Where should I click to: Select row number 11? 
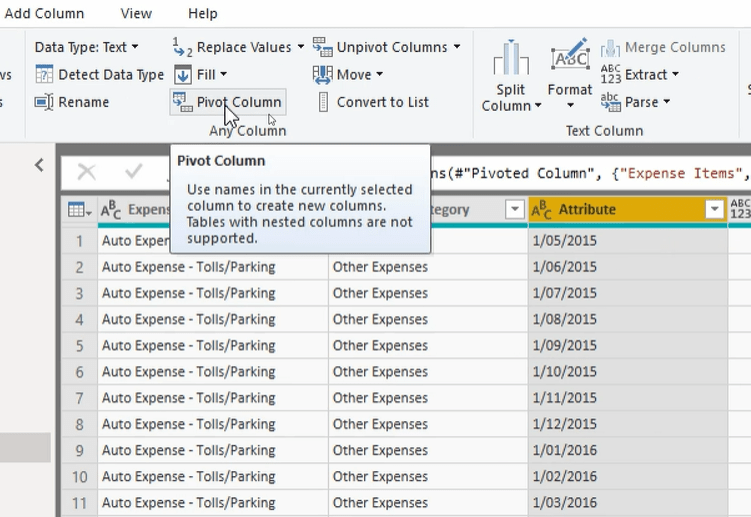pos(80,503)
